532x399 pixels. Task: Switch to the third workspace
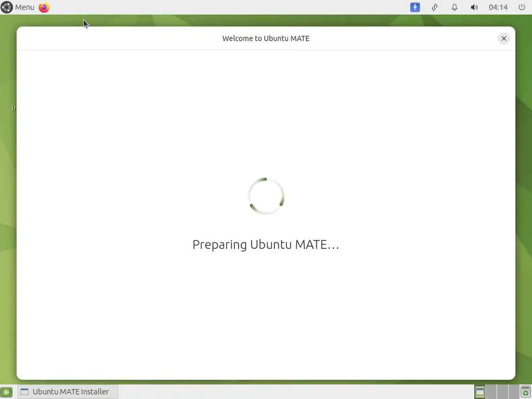coord(502,392)
